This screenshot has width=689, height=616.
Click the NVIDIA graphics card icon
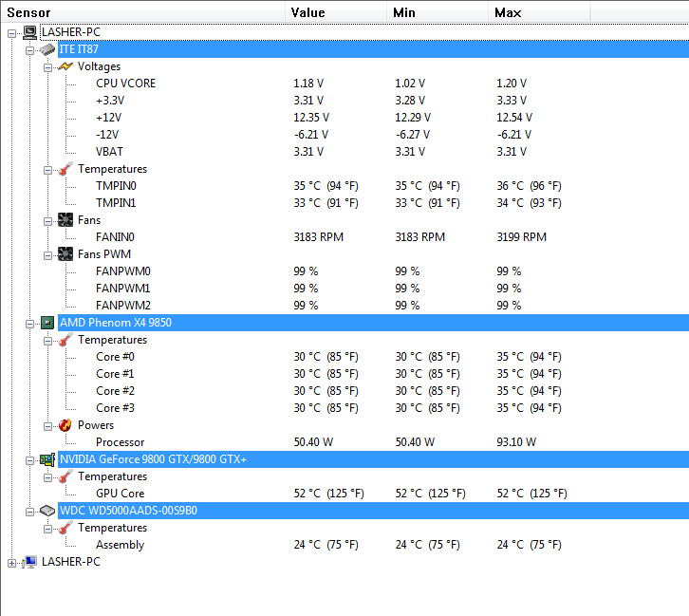[x=47, y=459]
